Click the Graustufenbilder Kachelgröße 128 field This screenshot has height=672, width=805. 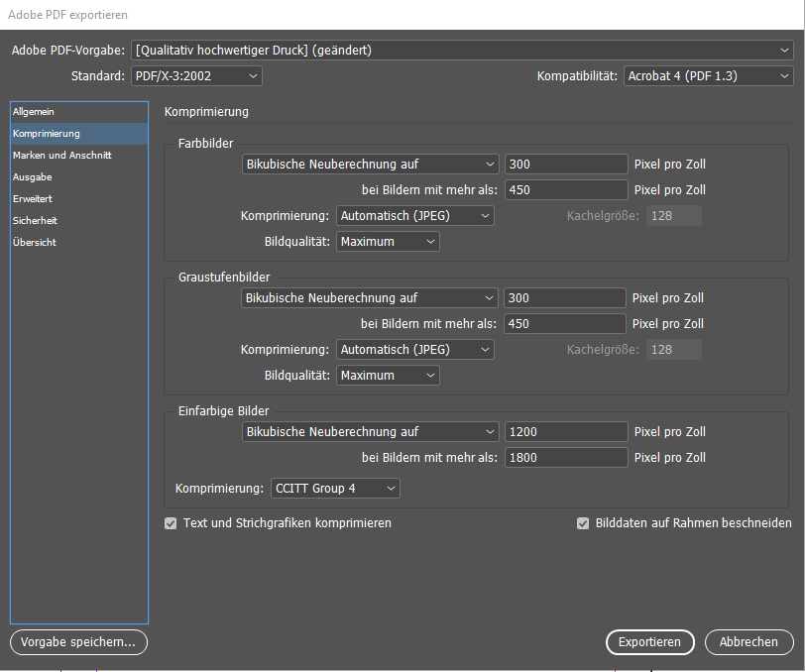pos(674,350)
